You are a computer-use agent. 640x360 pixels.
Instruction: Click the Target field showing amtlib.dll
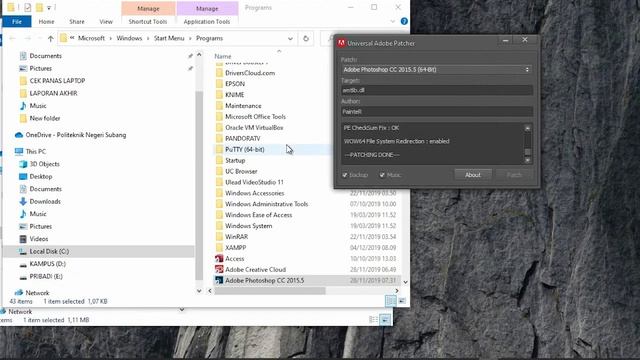click(x=437, y=90)
